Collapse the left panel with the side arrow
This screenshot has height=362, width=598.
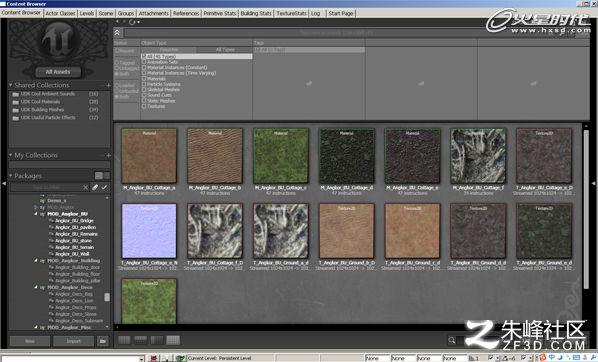(x=4, y=183)
